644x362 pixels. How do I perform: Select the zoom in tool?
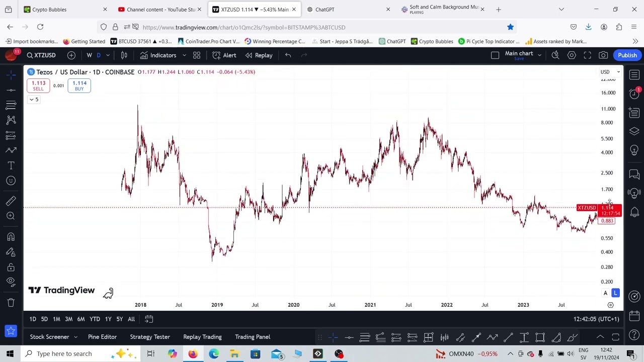pyautogui.click(x=11, y=216)
